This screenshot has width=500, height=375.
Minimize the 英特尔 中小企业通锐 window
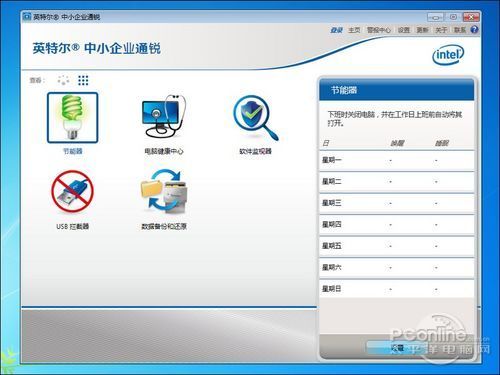click(x=435, y=17)
